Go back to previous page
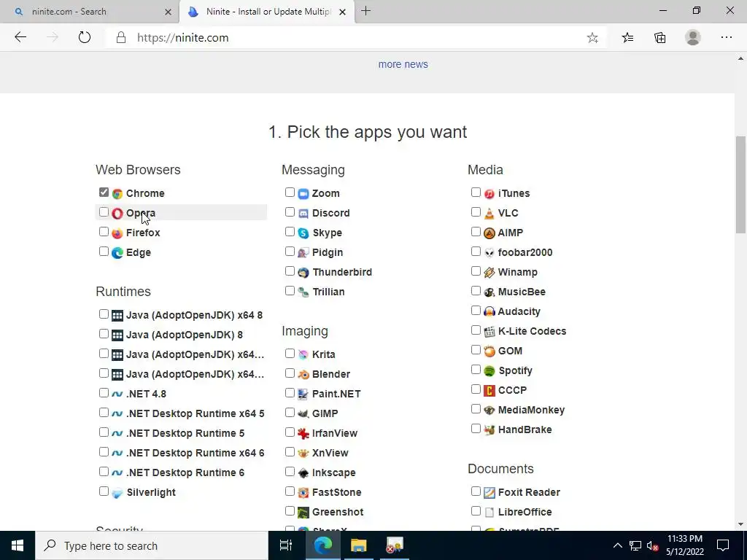Screen dimensions: 747x560 [20, 37]
